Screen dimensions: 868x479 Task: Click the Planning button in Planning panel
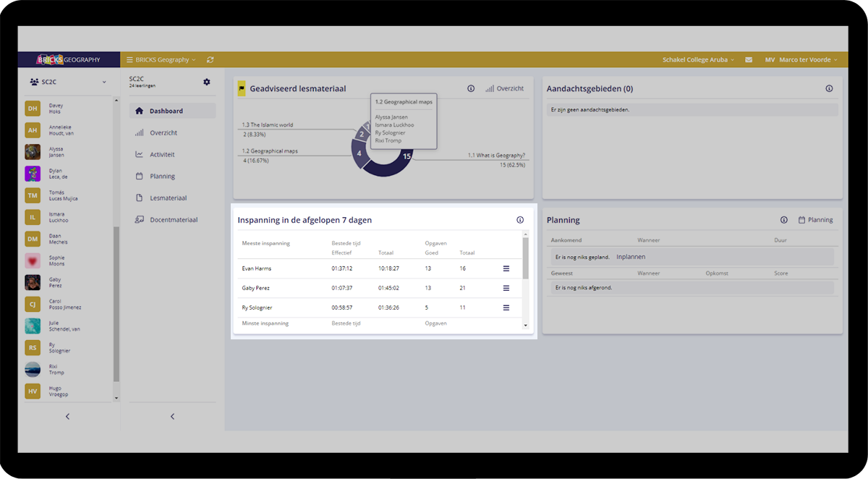815,220
